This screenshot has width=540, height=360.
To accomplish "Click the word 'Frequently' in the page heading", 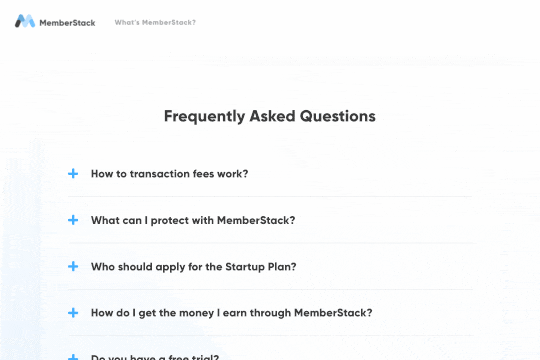I will [x=204, y=116].
